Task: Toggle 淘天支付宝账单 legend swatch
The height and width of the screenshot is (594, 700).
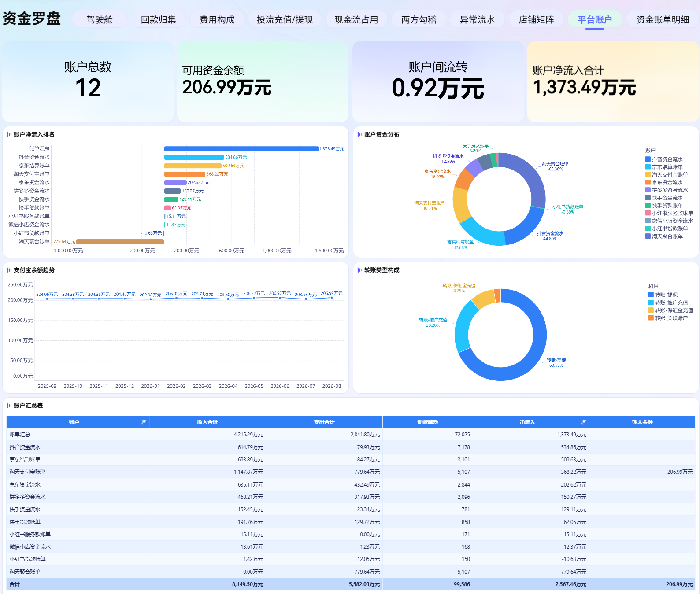Action: coord(648,175)
